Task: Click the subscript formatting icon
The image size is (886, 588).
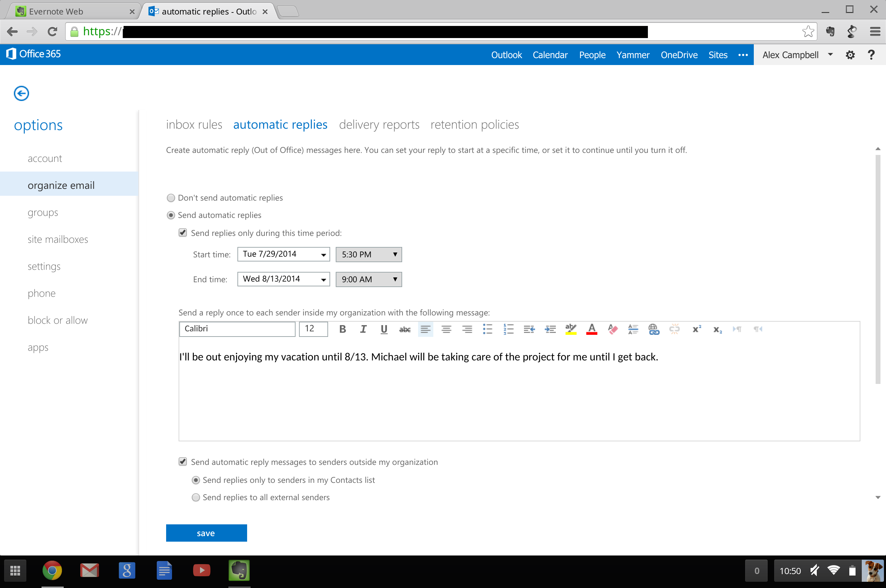Action: (717, 329)
